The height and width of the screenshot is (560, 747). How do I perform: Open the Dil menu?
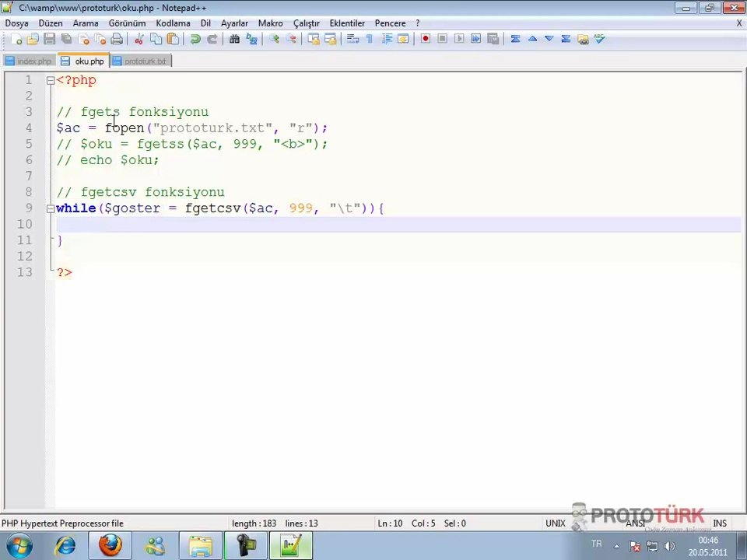click(205, 23)
